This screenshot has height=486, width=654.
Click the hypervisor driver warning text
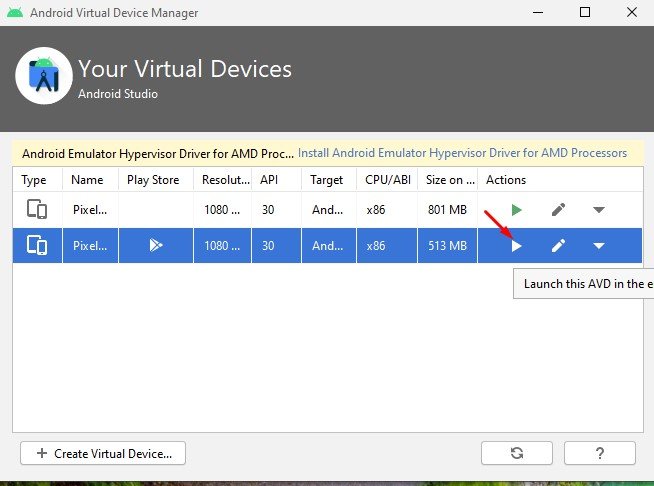158,154
